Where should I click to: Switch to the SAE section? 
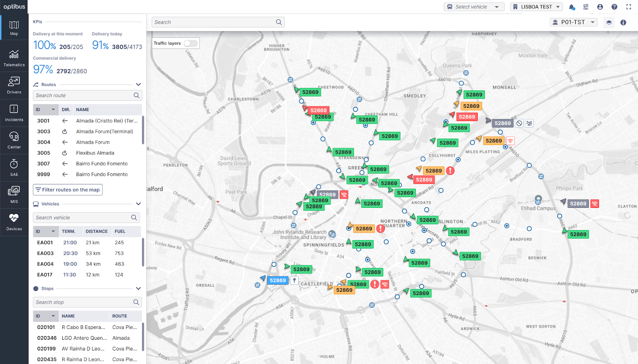(14, 167)
